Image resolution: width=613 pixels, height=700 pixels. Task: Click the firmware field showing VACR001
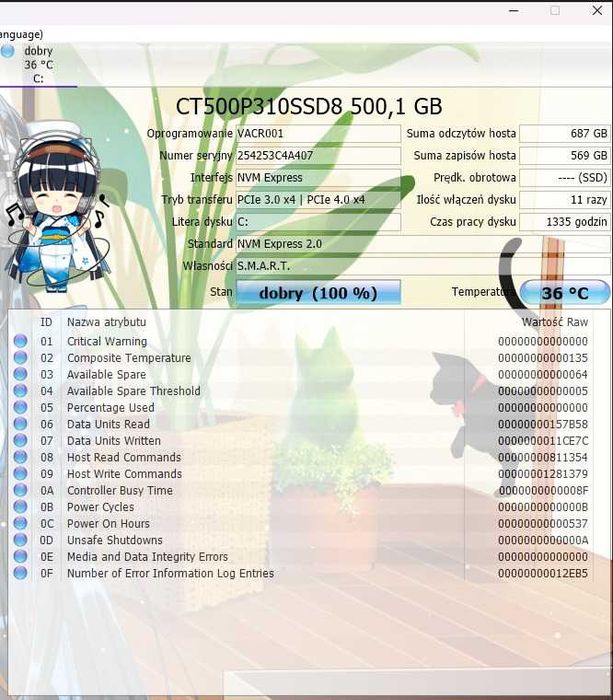318,133
